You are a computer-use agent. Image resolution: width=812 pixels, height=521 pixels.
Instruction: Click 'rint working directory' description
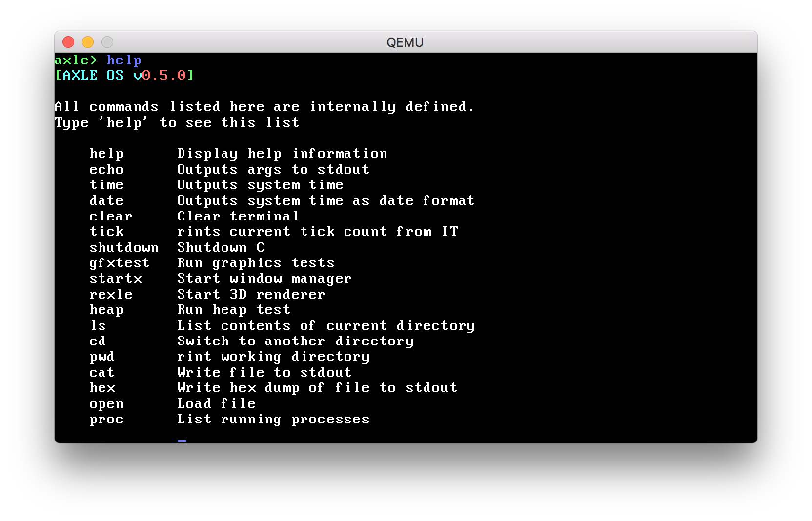[273, 357]
